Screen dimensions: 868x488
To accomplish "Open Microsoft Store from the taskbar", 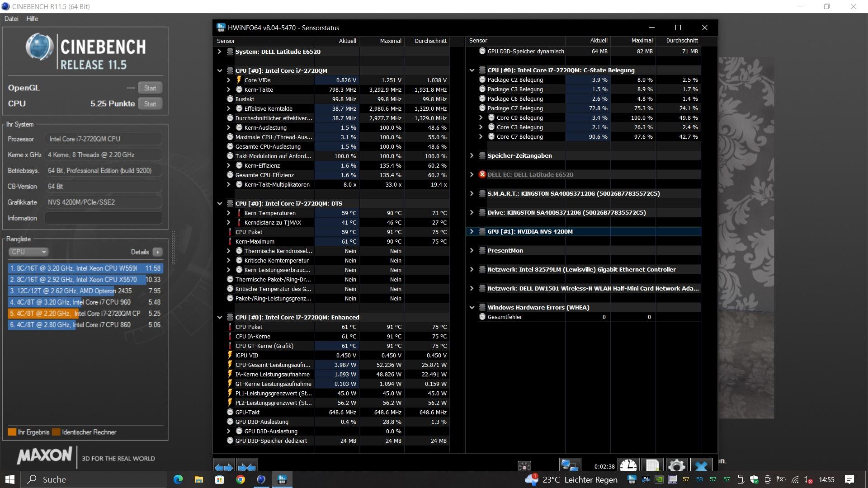I will click(x=220, y=479).
